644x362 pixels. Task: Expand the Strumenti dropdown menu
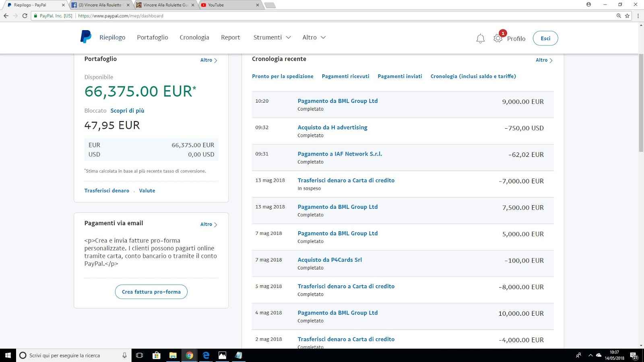pyautogui.click(x=272, y=37)
